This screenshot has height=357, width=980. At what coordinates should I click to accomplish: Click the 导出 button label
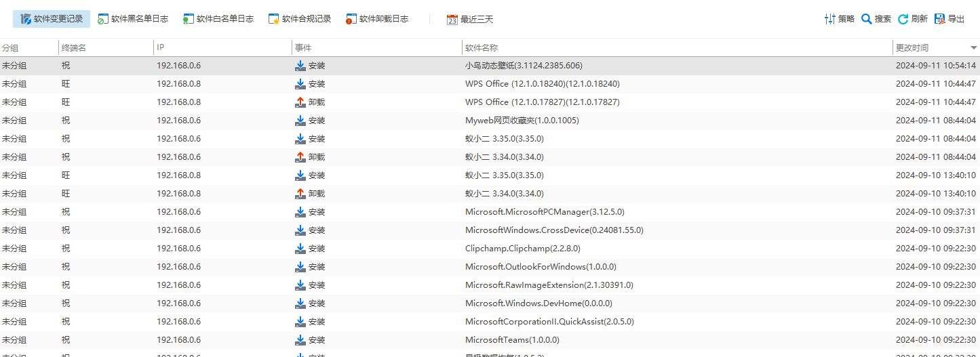click(x=956, y=19)
